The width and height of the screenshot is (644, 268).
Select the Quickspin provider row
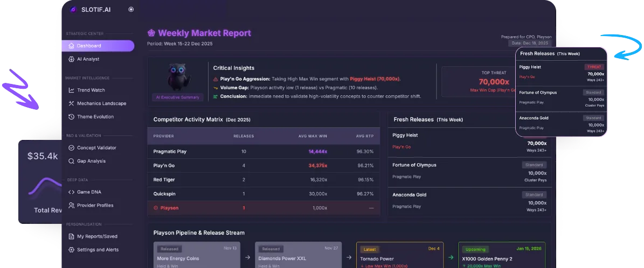264,194
